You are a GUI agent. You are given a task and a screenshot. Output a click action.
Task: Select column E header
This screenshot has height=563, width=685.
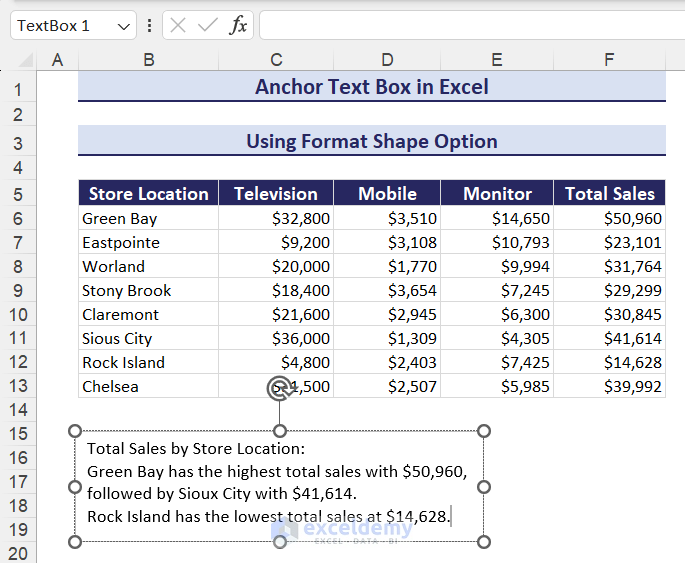coord(497,60)
